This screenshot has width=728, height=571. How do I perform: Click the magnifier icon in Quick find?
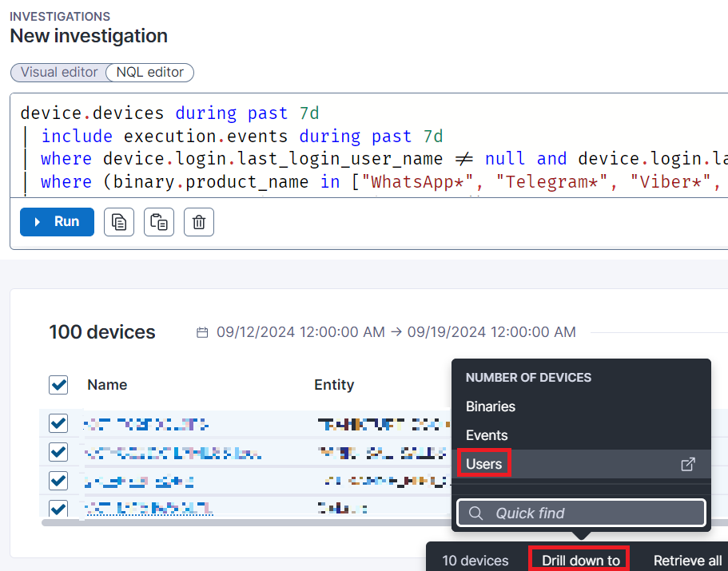coord(476,514)
